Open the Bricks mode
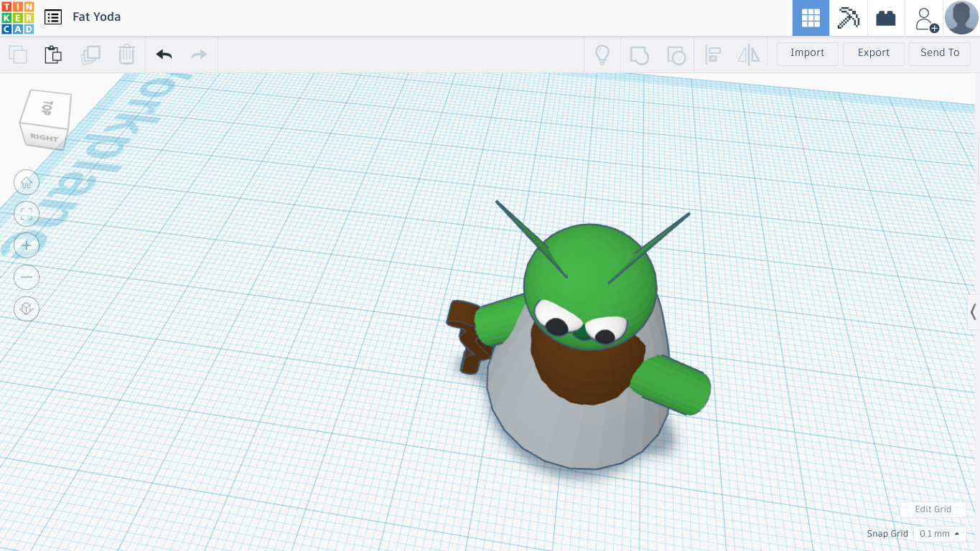This screenshot has width=980, height=551. [x=886, y=18]
